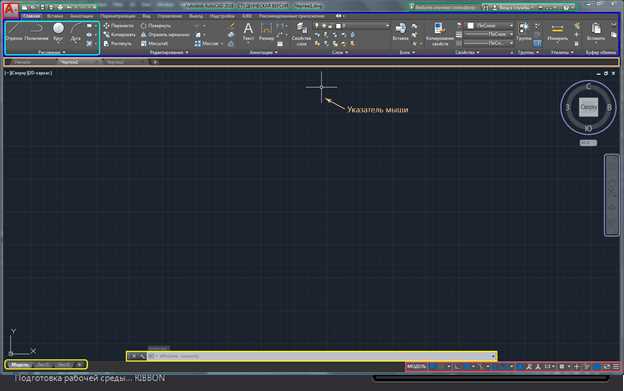
Task: Open the lineweight ПоСлою dropdown
Action: [489, 35]
